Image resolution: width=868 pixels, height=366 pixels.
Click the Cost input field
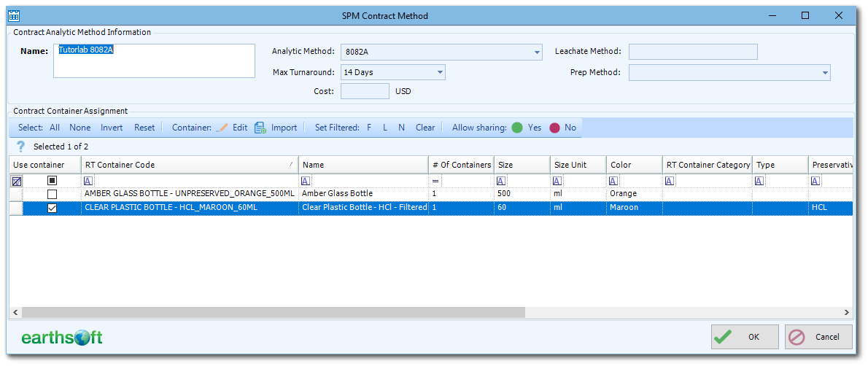click(x=365, y=91)
